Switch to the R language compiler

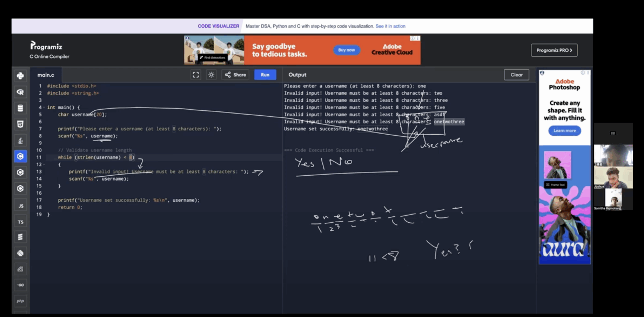[x=20, y=92]
